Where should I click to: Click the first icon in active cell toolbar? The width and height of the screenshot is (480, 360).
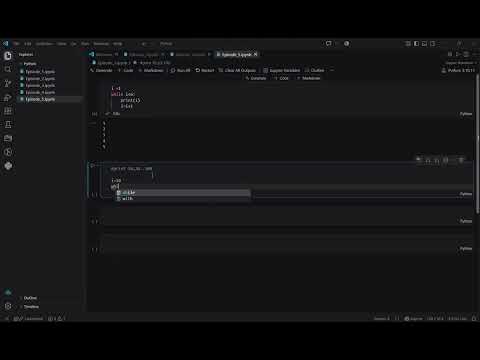pyautogui.click(x=419, y=160)
